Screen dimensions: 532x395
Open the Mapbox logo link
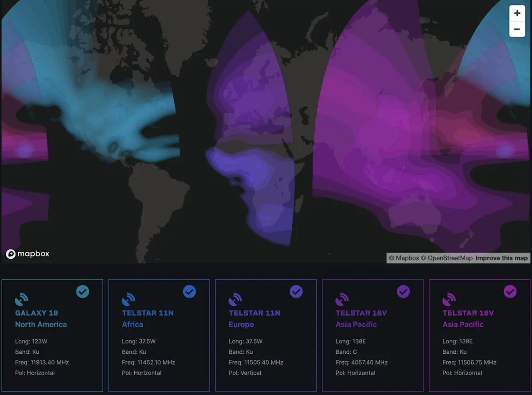pyautogui.click(x=27, y=254)
